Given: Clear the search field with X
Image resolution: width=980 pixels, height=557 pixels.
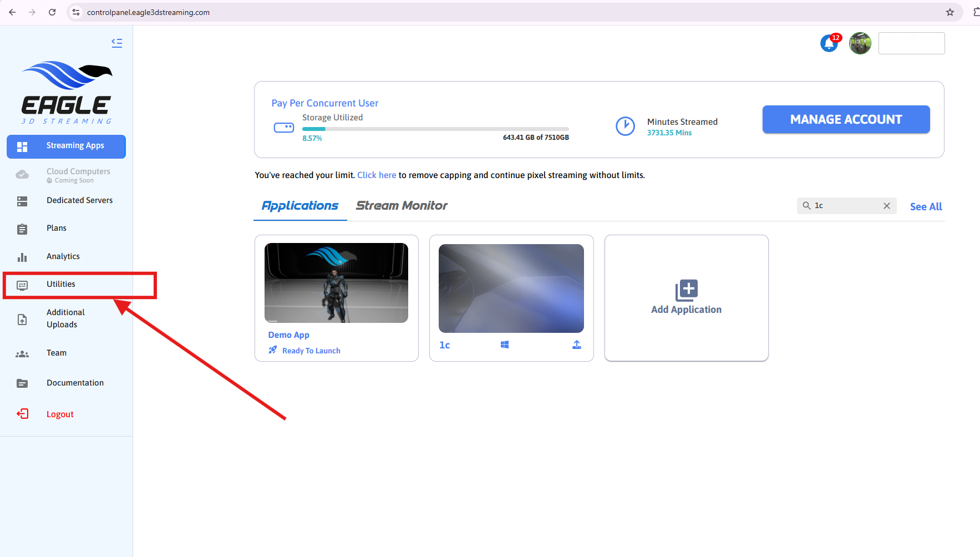Looking at the screenshot, I should point(887,206).
